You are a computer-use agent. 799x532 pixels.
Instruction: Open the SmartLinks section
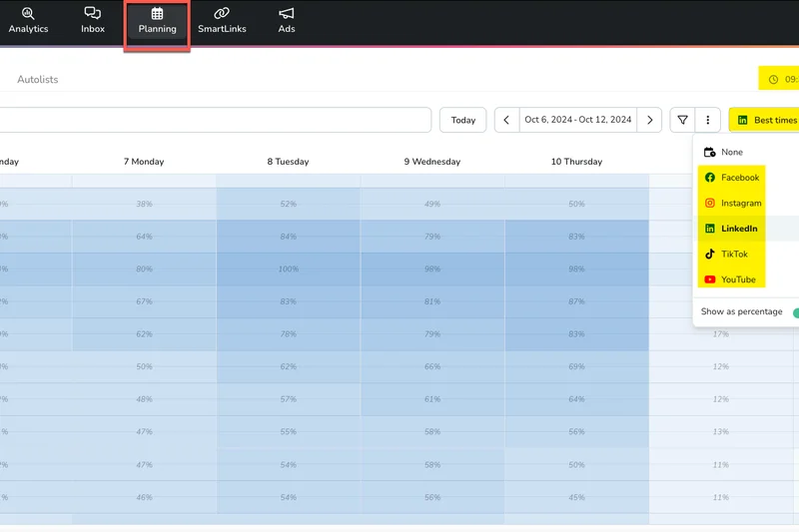222,20
